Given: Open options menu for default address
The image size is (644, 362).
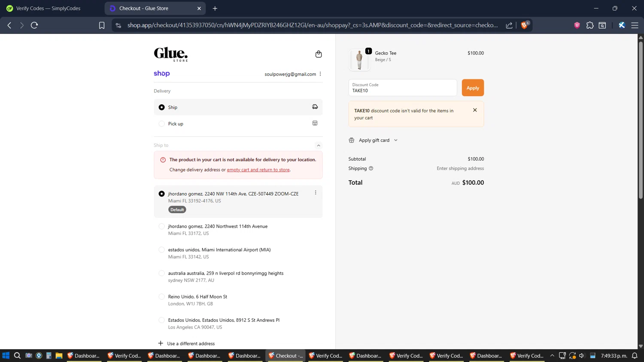Looking at the screenshot, I should click(x=316, y=193).
